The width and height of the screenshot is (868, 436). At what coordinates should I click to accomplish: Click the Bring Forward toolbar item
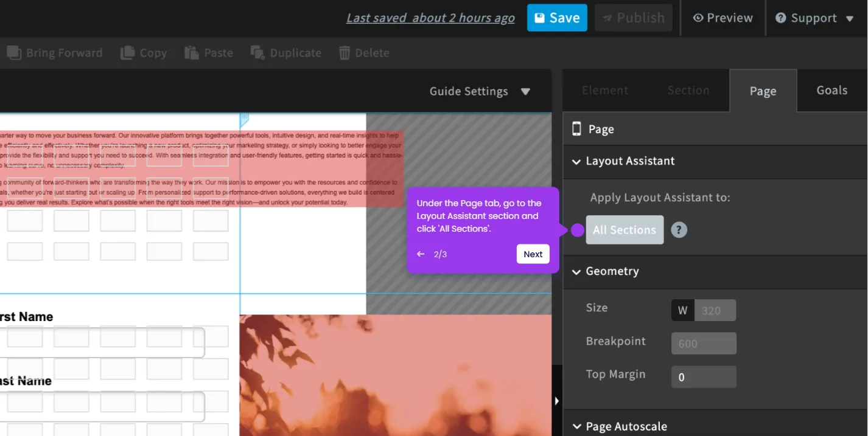tap(55, 53)
